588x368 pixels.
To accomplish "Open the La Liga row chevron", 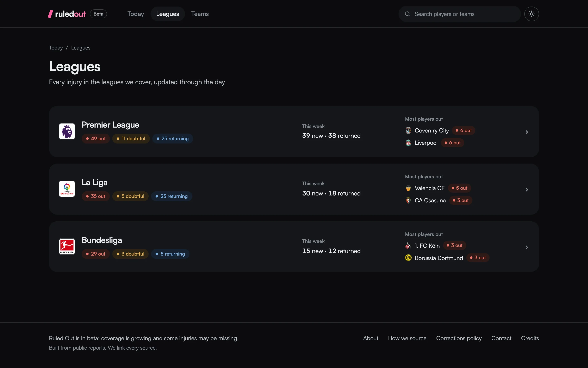I will [527, 190].
